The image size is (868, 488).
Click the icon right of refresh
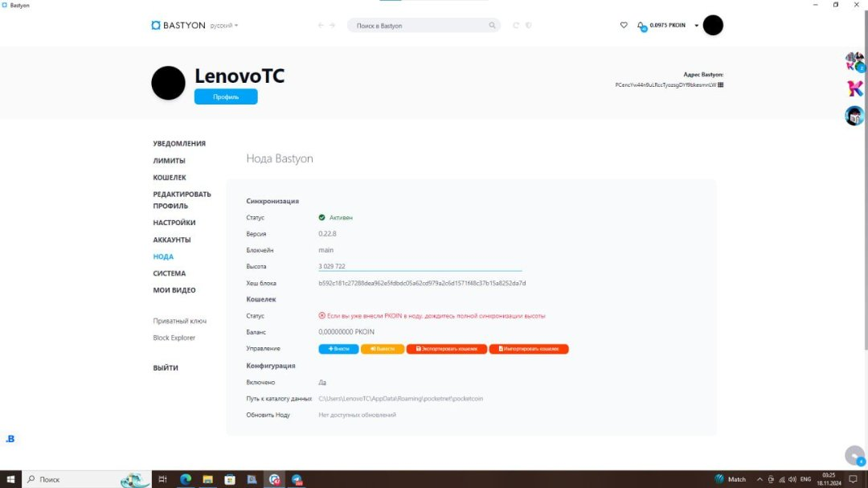529,26
